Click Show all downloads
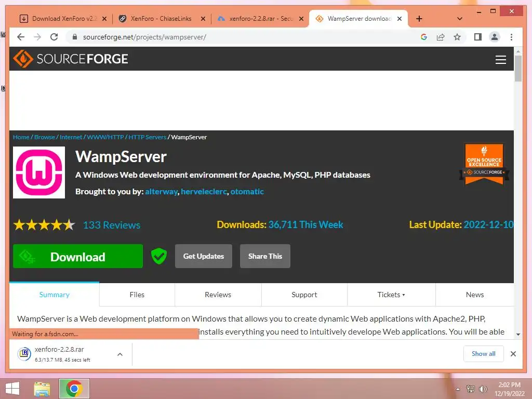532x399 pixels. pos(484,354)
